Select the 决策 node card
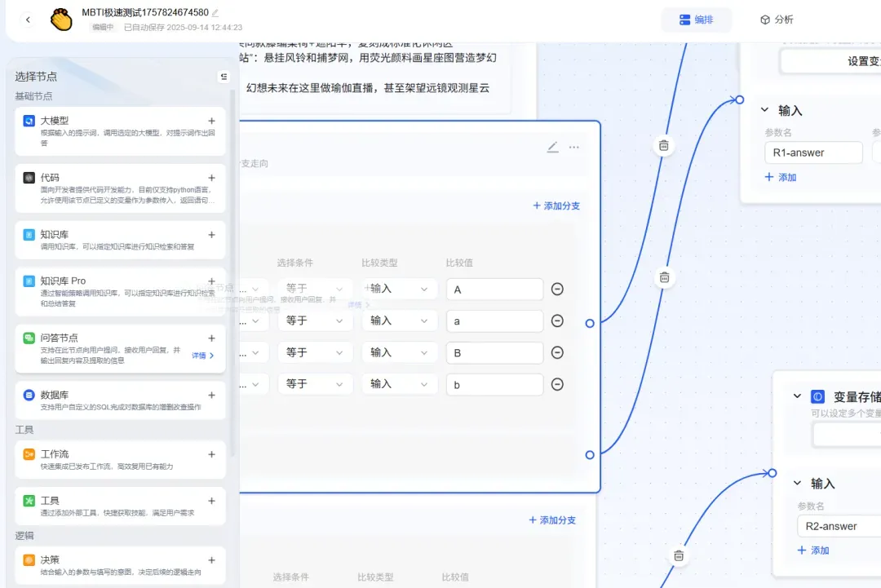Viewport: 881px width, 588px height. (x=120, y=565)
